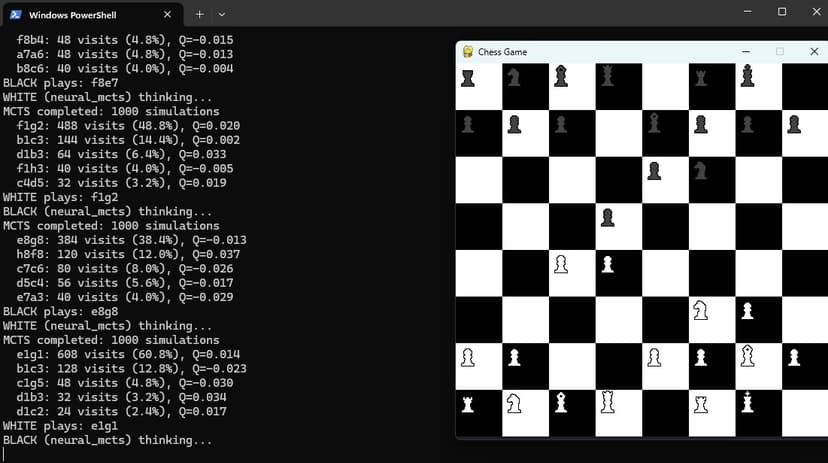Click the white pawn on f2
Screen dimensions: 828x463
[701, 357]
